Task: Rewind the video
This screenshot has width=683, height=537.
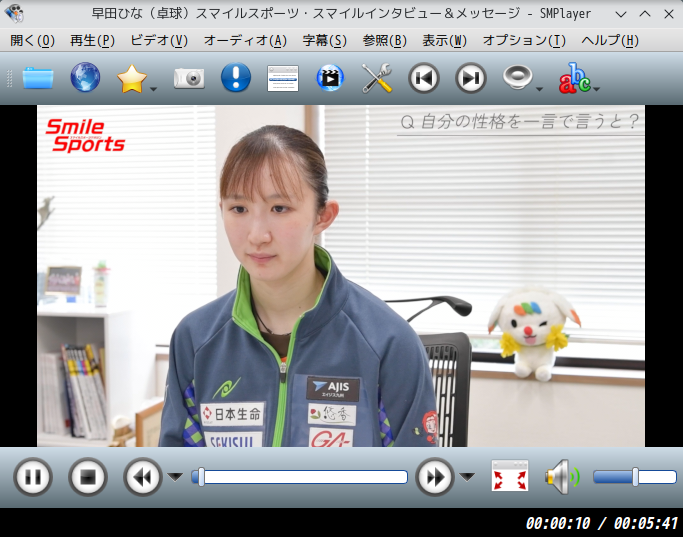Action: (143, 477)
